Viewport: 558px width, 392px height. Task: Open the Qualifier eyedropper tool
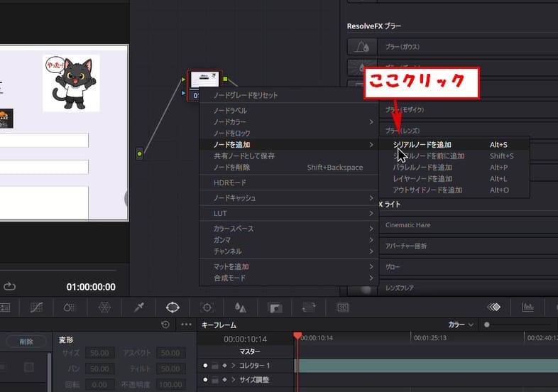pyautogui.click(x=138, y=307)
